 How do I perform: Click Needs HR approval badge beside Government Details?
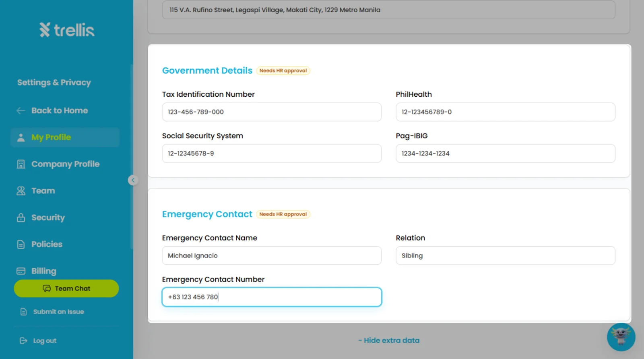(x=283, y=71)
